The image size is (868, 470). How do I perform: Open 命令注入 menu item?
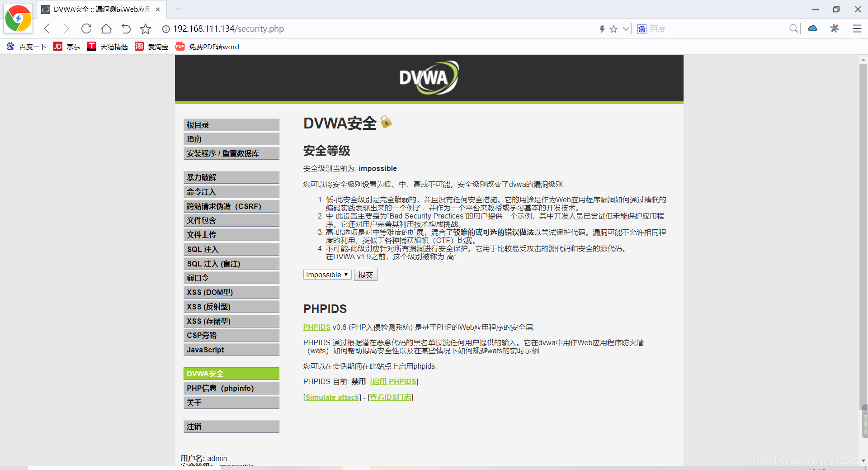pos(231,192)
